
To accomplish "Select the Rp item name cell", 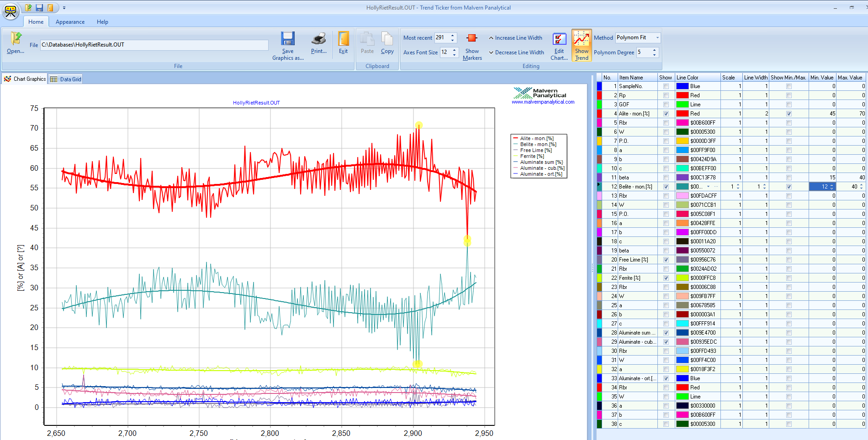I will point(638,95).
